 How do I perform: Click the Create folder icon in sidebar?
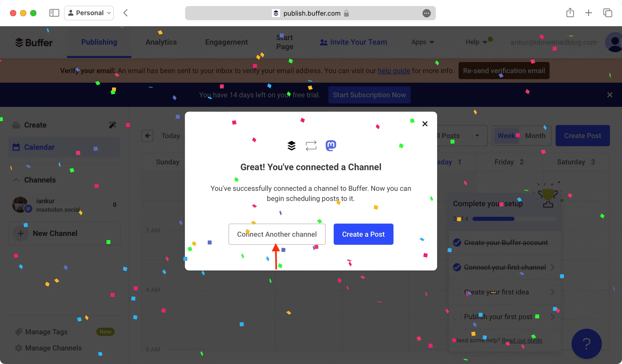16,125
